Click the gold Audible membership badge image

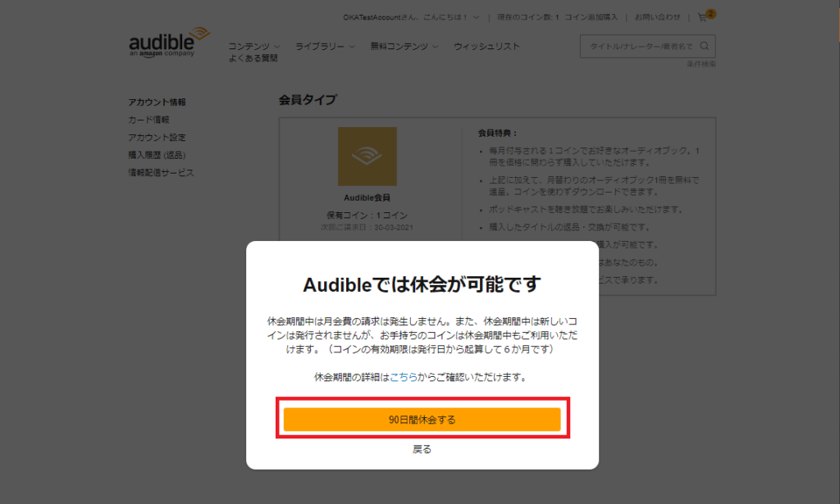(x=367, y=157)
